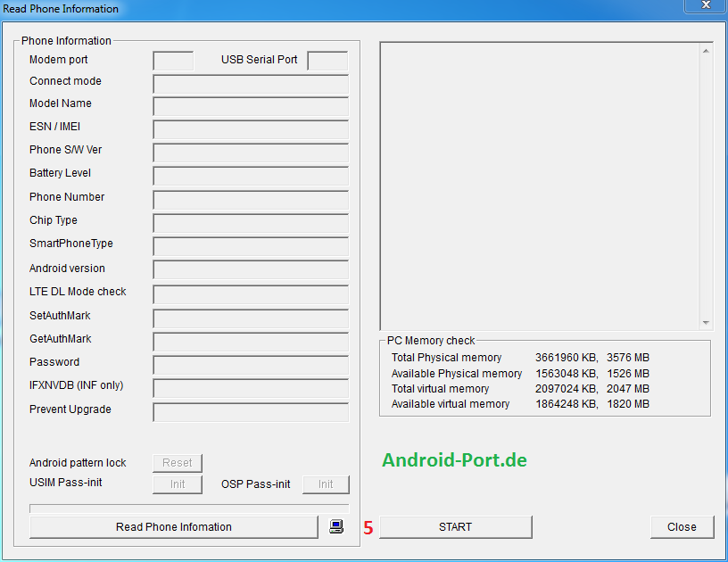The image size is (728, 562).
Task: Click the computer icon beside Read Phone Information
Action: [x=336, y=526]
